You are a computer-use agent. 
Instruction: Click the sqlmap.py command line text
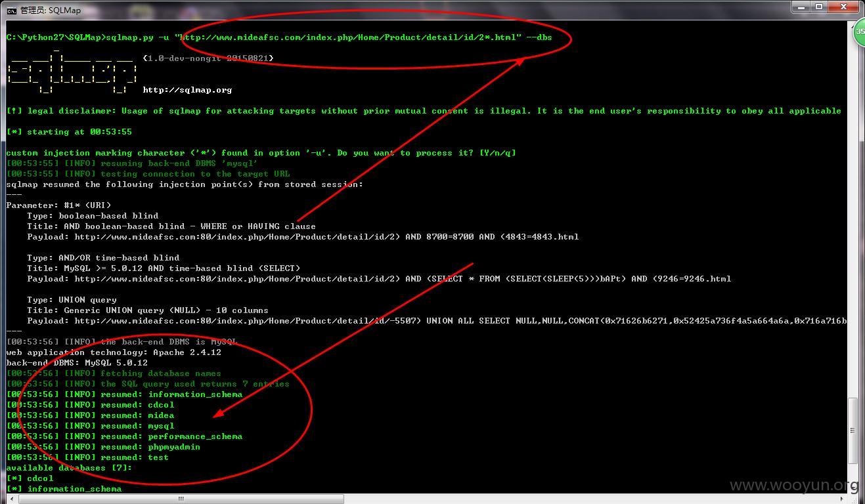coord(279,37)
